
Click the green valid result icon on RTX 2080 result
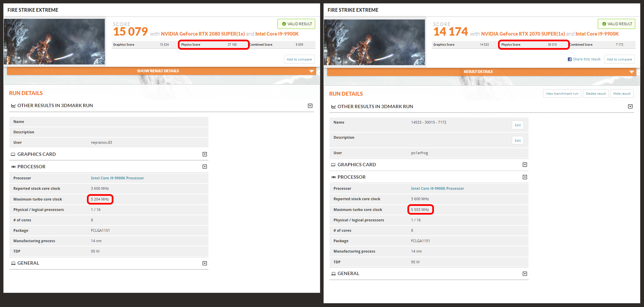click(284, 24)
